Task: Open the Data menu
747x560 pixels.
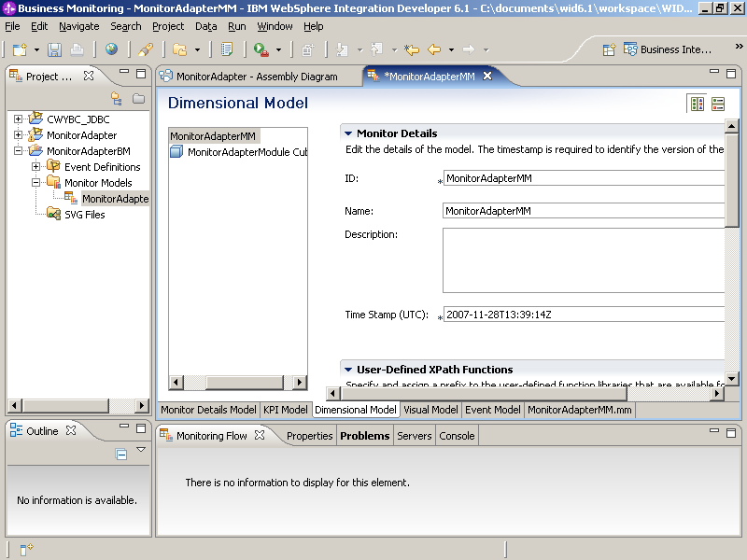Action: 205,27
